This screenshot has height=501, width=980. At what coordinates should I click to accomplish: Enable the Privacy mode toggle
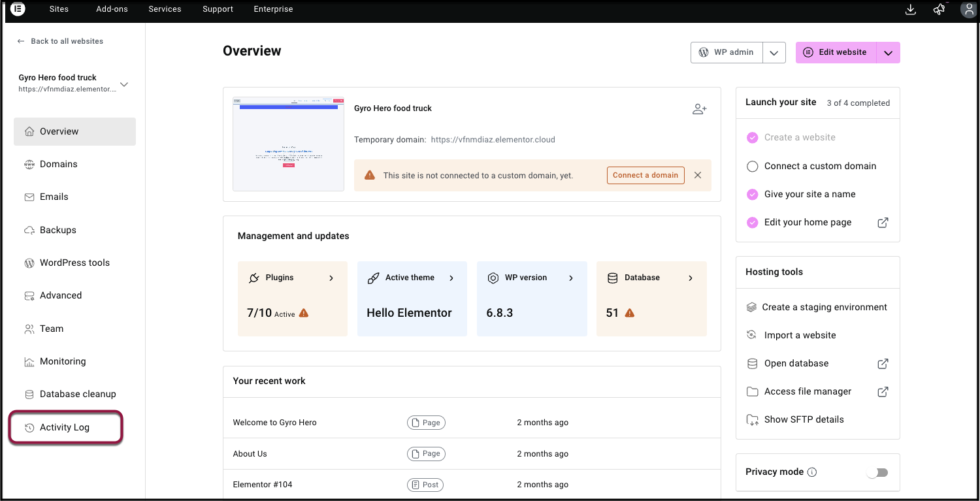click(877, 472)
